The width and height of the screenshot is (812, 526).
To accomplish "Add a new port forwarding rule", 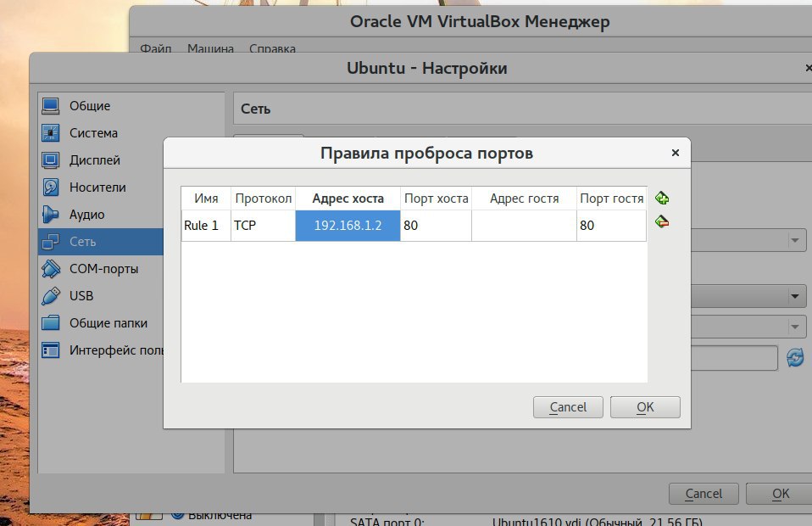I will click(x=662, y=198).
